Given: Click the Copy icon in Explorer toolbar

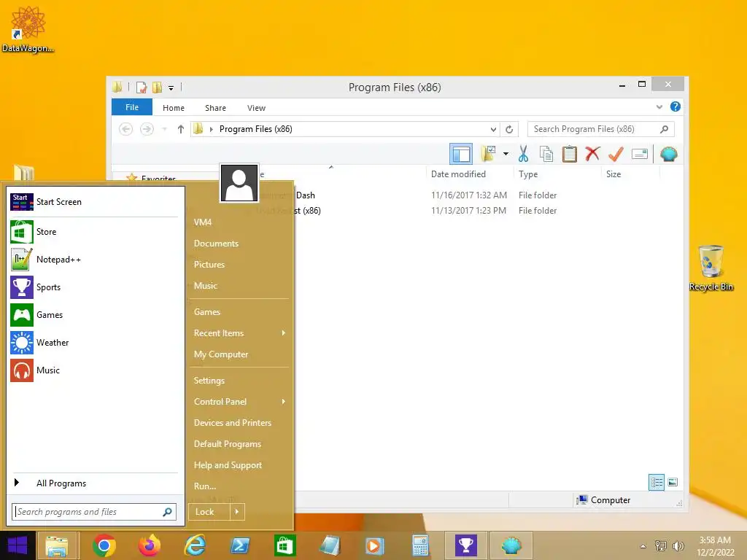Looking at the screenshot, I should (x=546, y=154).
